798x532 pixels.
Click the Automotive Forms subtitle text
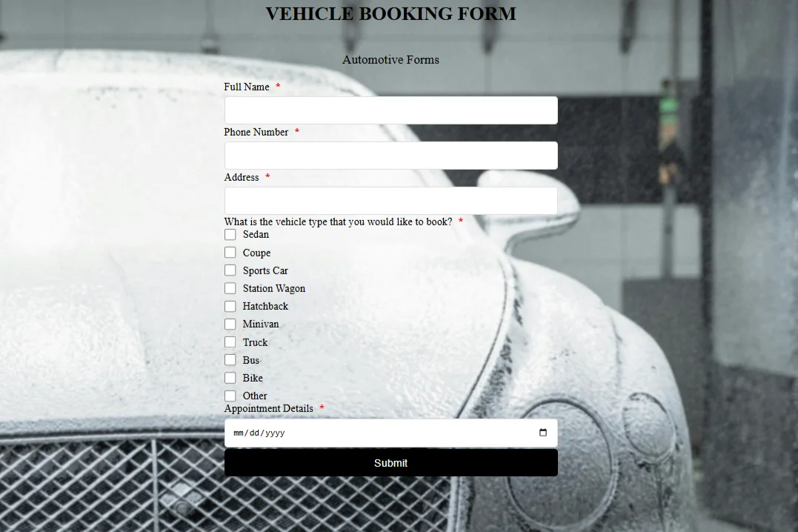tap(390, 59)
